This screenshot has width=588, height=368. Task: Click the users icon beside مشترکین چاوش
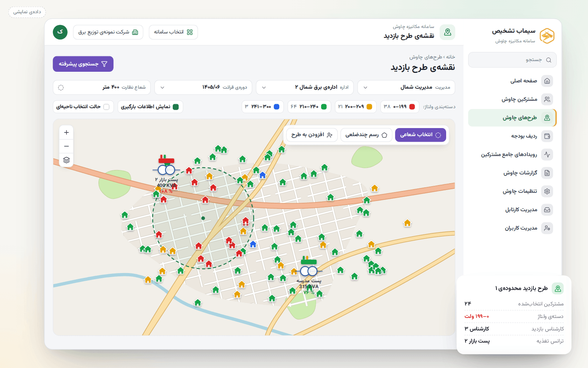[547, 99]
